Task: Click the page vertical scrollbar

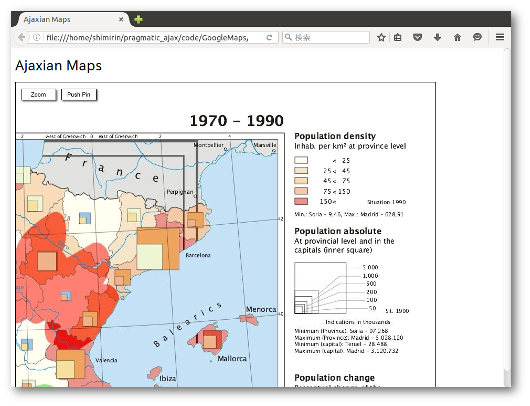Action: (507, 216)
